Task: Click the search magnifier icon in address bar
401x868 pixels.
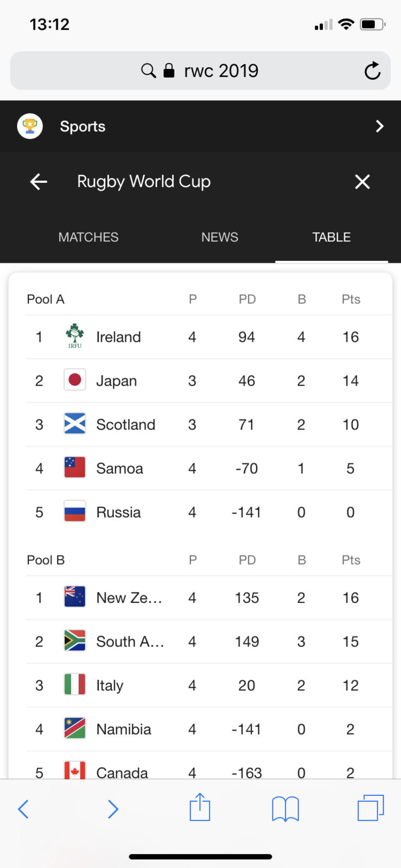Action: (148, 71)
